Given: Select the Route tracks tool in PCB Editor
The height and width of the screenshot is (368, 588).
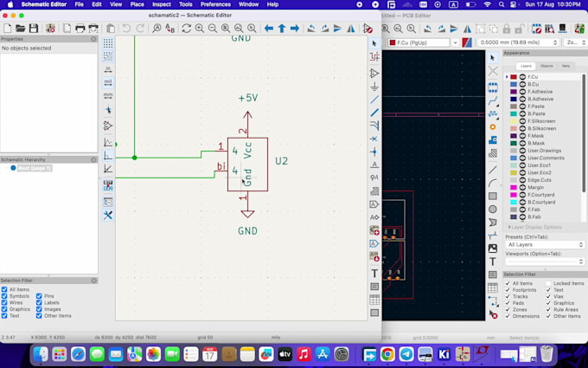Looking at the screenshot, I should click(493, 100).
